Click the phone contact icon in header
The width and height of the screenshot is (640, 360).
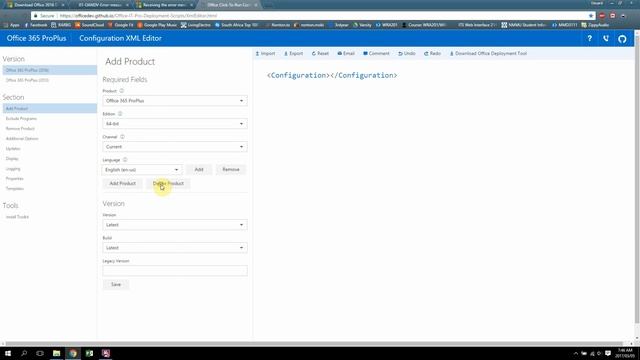click(606, 38)
